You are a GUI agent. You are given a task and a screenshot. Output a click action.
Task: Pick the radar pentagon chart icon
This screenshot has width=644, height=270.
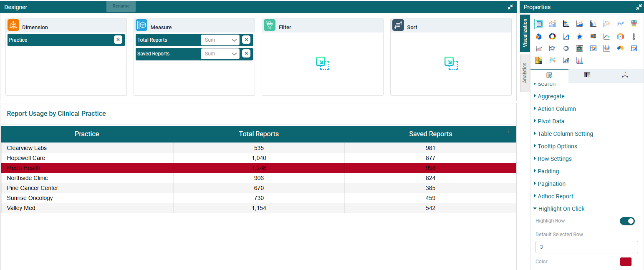point(580,36)
